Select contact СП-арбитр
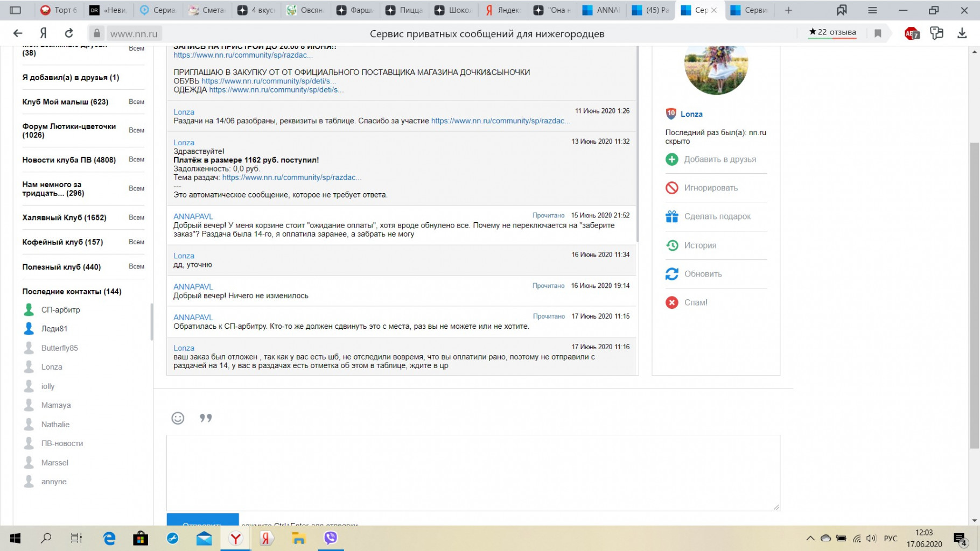This screenshot has width=980, height=551. click(x=60, y=310)
